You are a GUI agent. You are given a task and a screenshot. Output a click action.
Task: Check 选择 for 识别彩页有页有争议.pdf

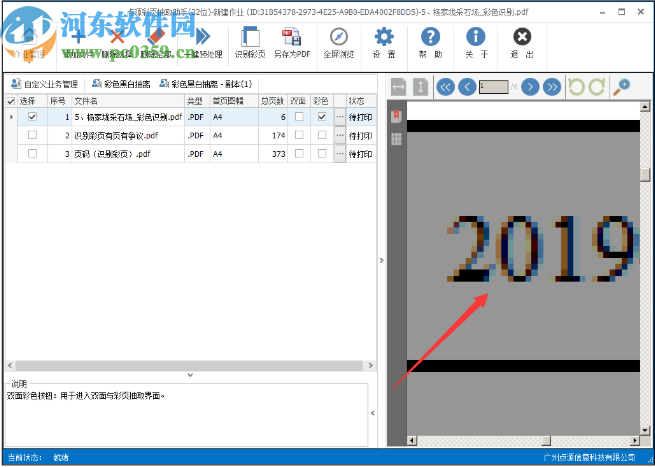click(x=32, y=135)
